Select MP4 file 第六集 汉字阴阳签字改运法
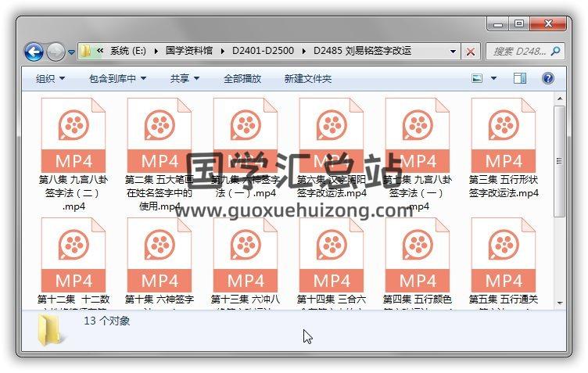The height and width of the screenshot is (373, 588). [x=332, y=148]
